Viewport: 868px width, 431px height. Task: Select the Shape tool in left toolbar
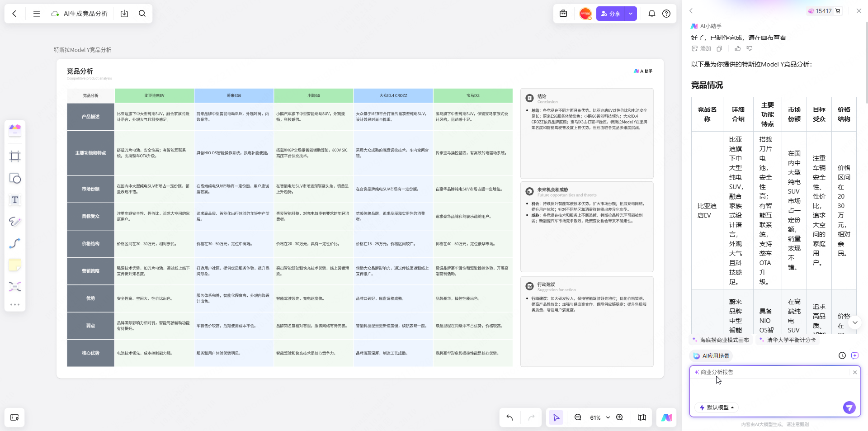tap(15, 178)
